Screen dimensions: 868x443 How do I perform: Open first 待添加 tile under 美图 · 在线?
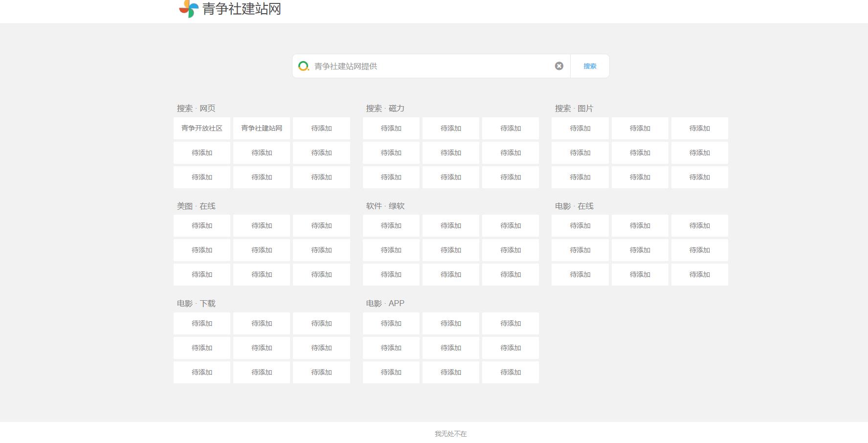(x=202, y=225)
